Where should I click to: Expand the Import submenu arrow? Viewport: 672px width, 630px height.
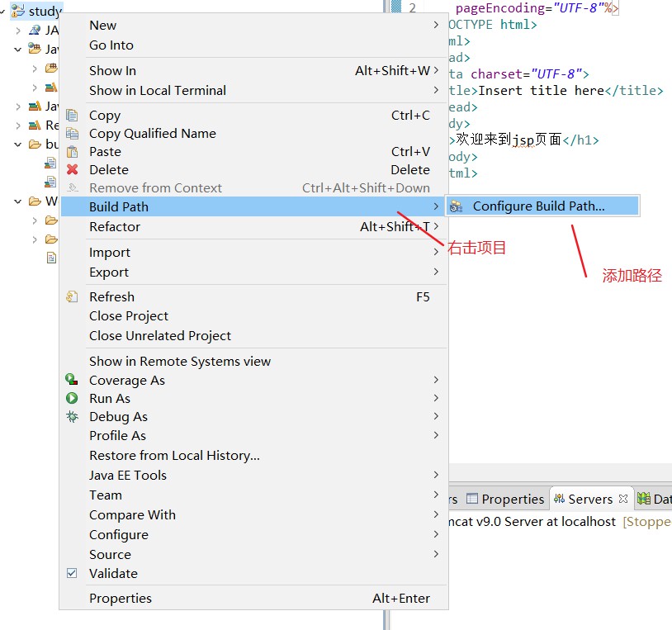tap(436, 252)
